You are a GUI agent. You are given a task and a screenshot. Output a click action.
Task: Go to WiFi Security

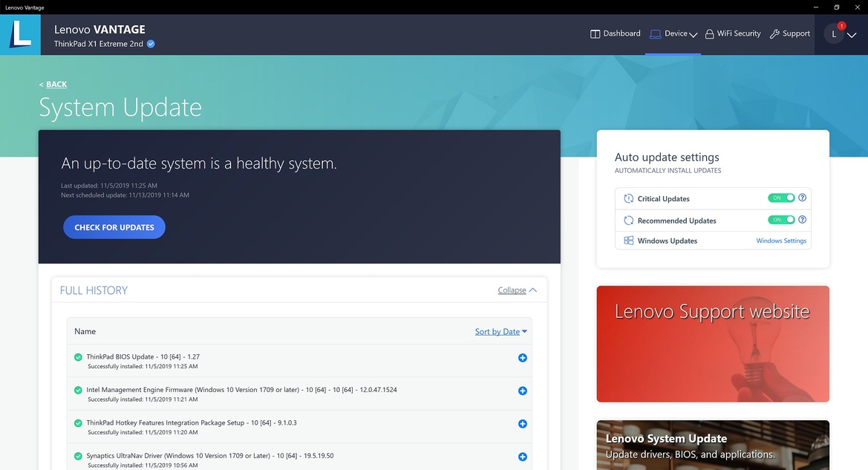[x=733, y=33]
